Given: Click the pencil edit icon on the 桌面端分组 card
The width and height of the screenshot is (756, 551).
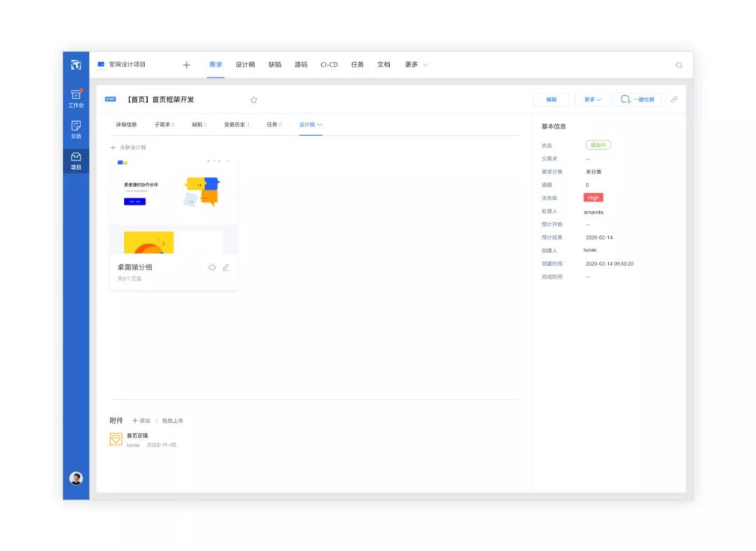Looking at the screenshot, I should (226, 267).
